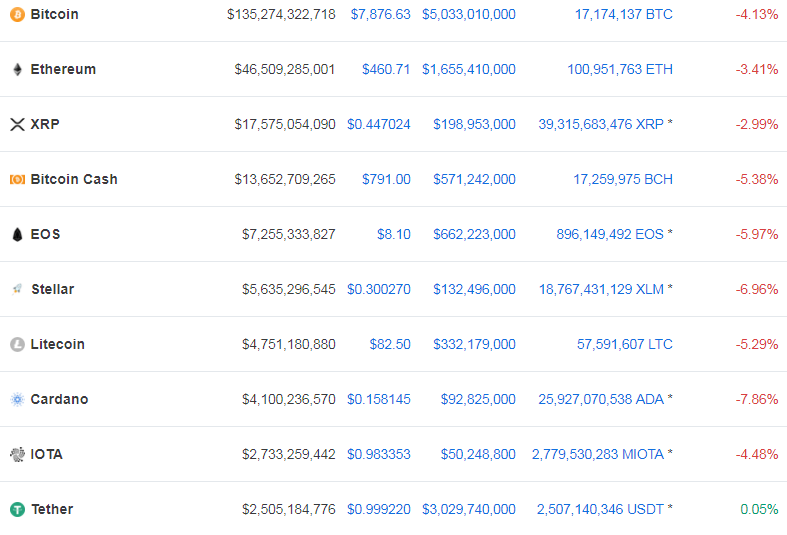This screenshot has height=535, width=787.
Task: Click Ethereum volume $1,655,410,000
Action: [x=469, y=69]
